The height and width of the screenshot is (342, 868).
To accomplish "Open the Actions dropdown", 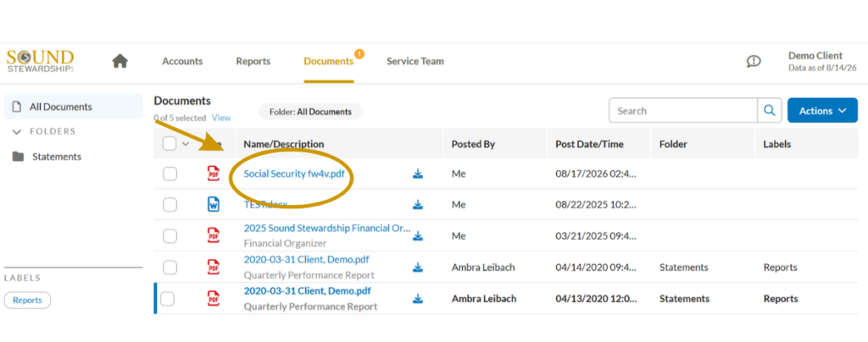I will (x=822, y=111).
